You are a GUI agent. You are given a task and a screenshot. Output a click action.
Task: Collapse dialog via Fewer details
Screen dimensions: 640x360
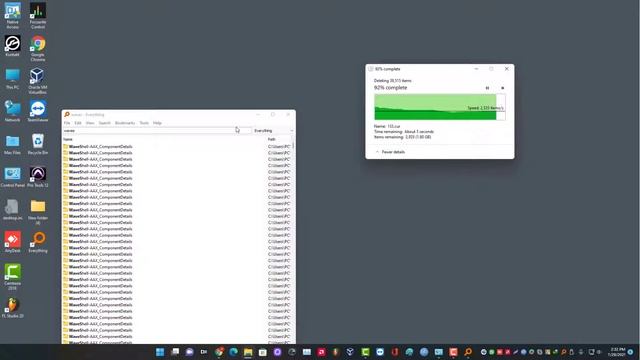390,152
